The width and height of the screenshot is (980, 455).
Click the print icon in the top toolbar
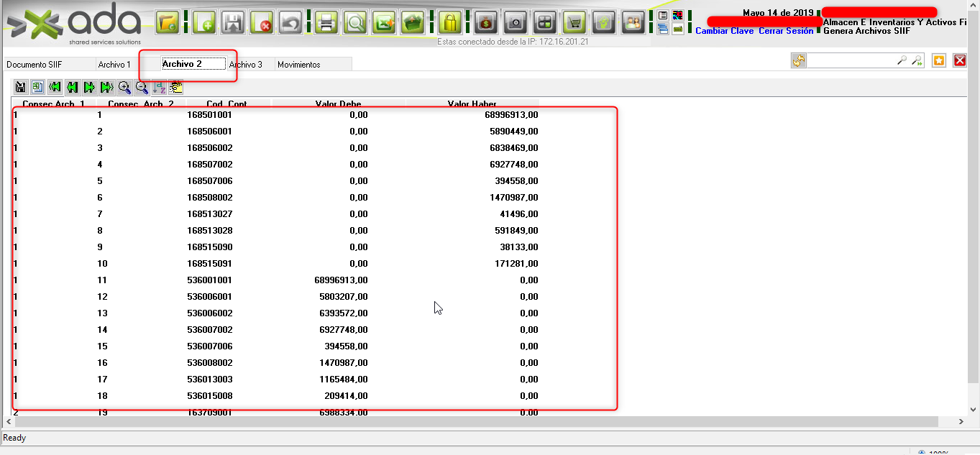coord(325,23)
